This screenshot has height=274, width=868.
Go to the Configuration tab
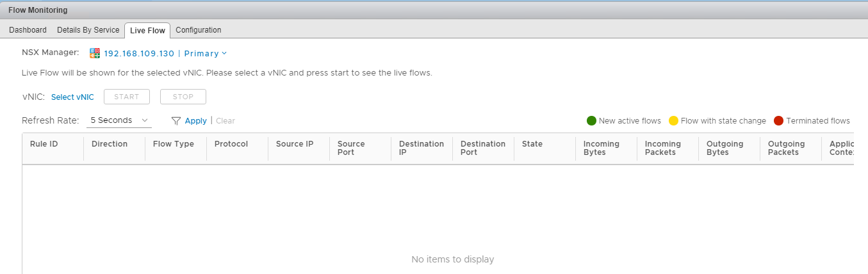(199, 30)
